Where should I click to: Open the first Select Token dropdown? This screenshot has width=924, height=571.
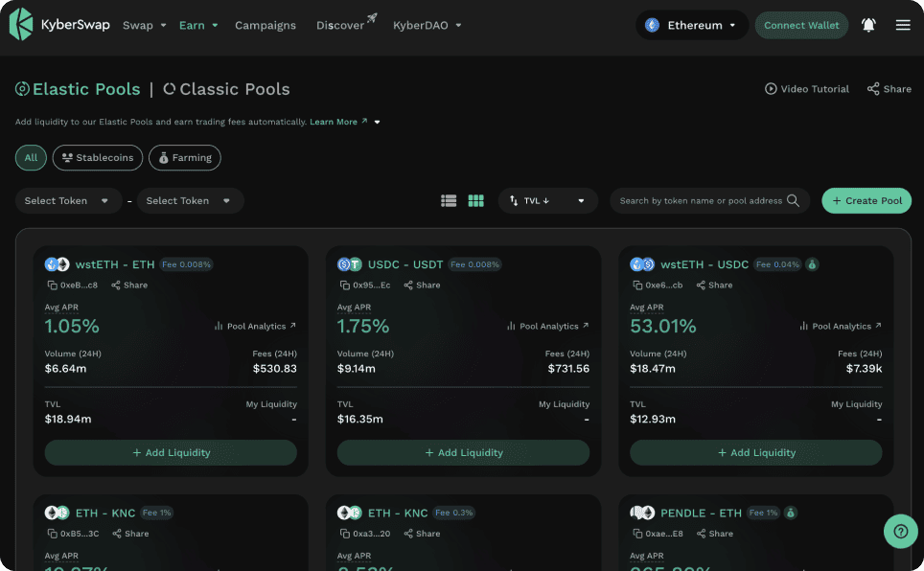68,201
